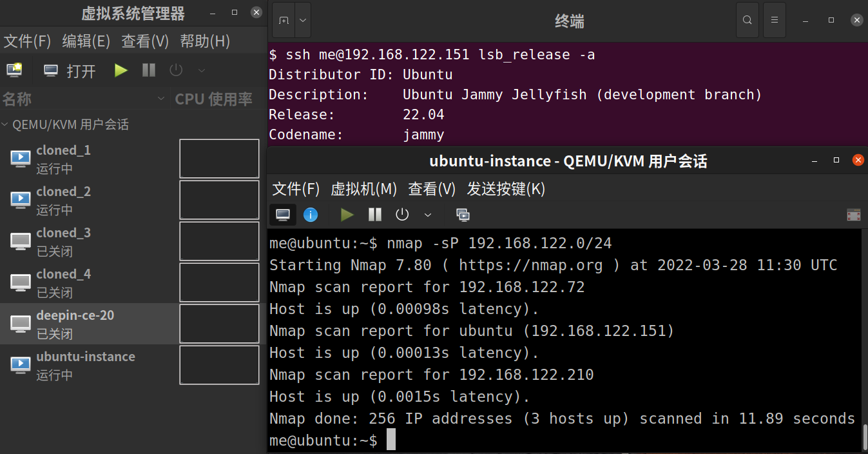The width and height of the screenshot is (868, 454).
Task: Click the search icon in terminal header
Action: pyautogui.click(x=747, y=21)
